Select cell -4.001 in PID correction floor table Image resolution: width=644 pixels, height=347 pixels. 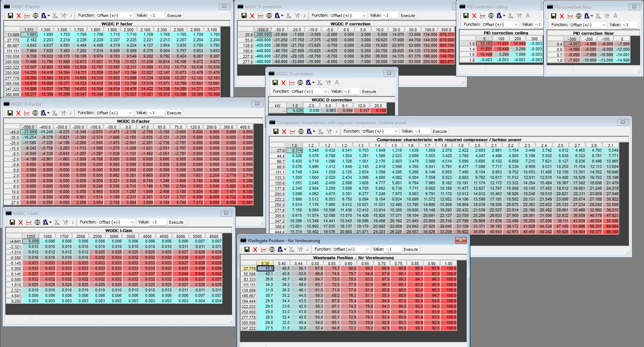(x=572, y=44)
